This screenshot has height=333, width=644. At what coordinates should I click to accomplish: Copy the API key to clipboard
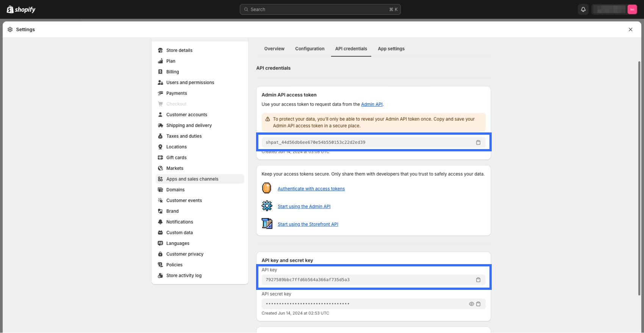tap(478, 280)
